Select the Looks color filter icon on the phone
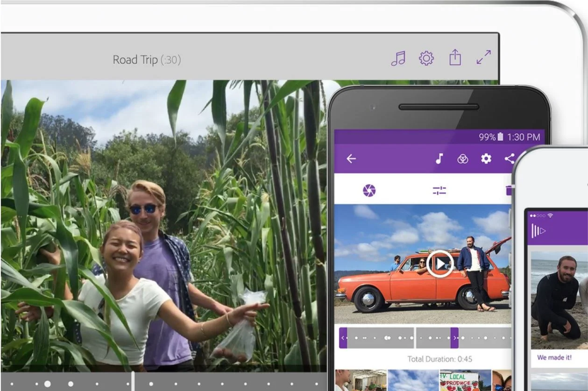The height and width of the screenshot is (391, 588). (x=461, y=158)
